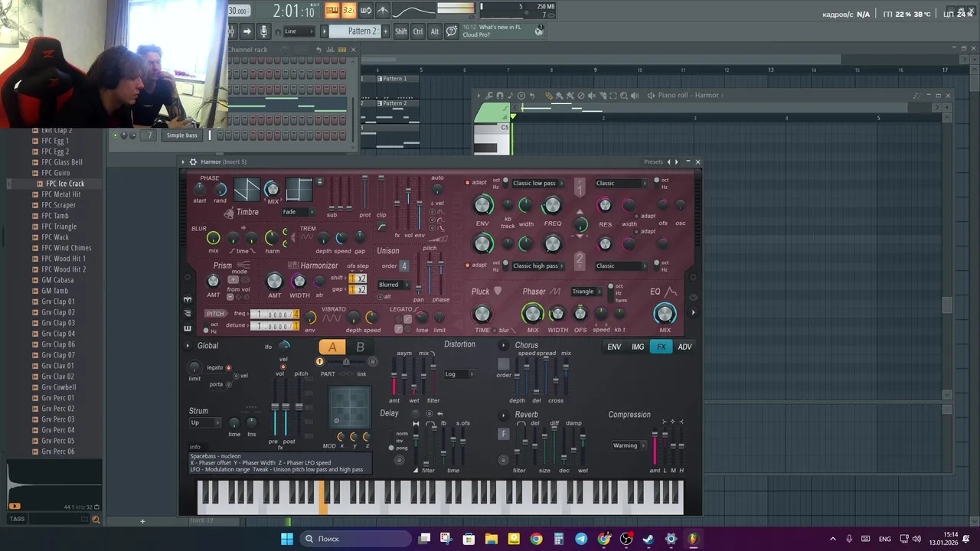Click the browser search magnifier icon
The width and height of the screenshot is (980, 551).
(96, 520)
